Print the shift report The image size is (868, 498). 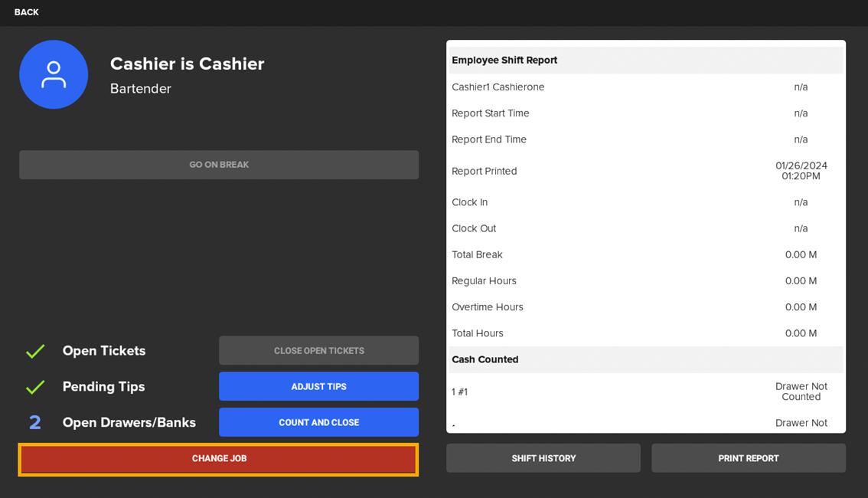(748, 457)
